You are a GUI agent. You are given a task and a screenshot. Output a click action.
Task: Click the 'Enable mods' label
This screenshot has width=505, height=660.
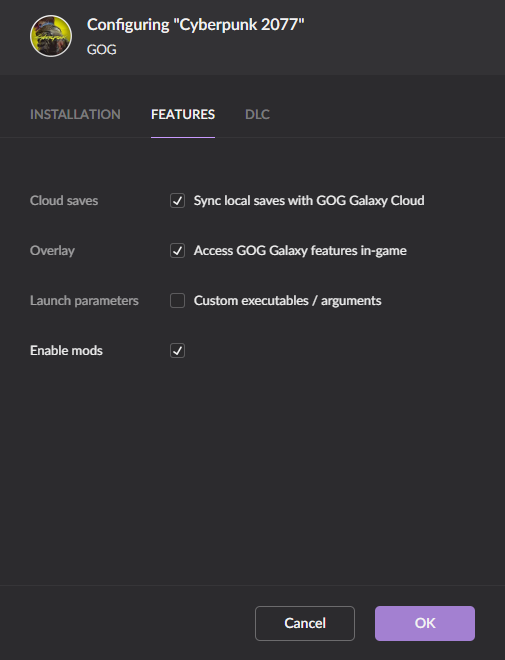tap(66, 351)
